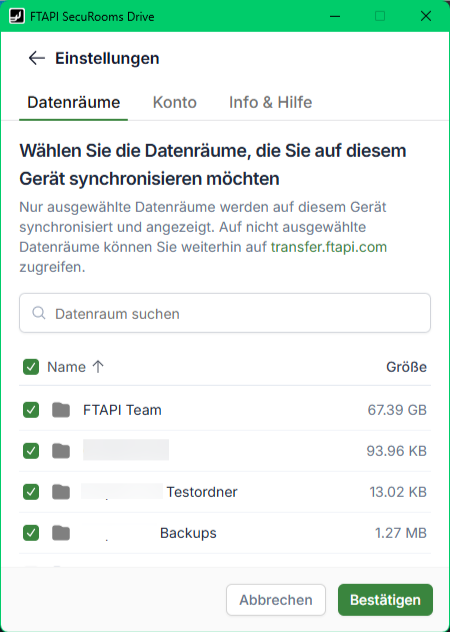The height and width of the screenshot is (632, 450).
Task: Click the Abbrechen button
Action: (276, 600)
